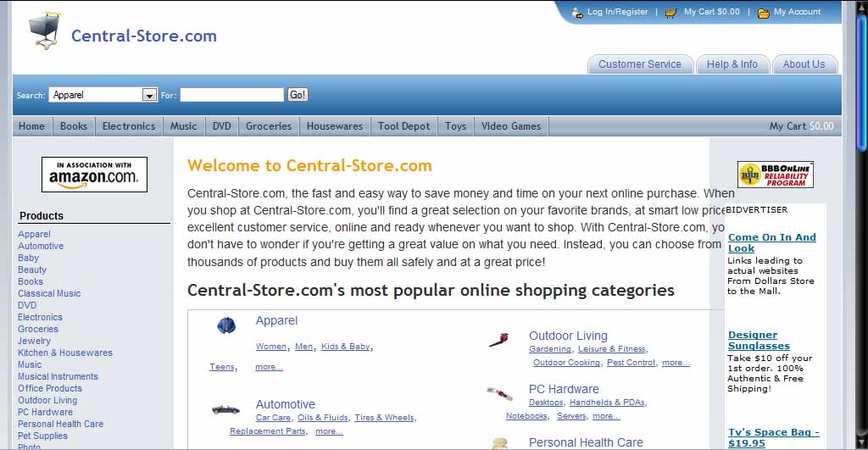868x450 pixels.
Task: Open Classical Music in the Products sidebar
Action: (x=49, y=293)
